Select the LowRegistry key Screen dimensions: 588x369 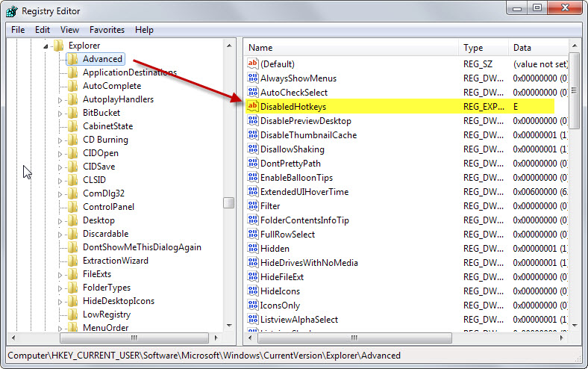[x=107, y=314]
